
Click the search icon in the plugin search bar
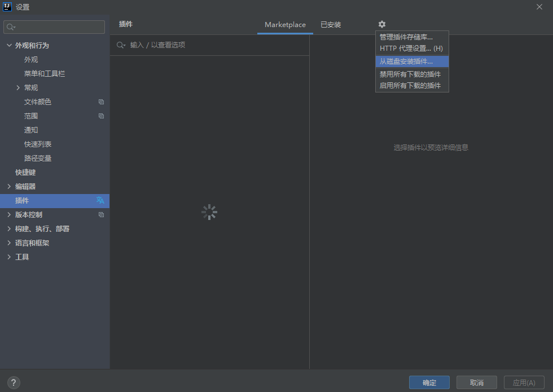[120, 45]
